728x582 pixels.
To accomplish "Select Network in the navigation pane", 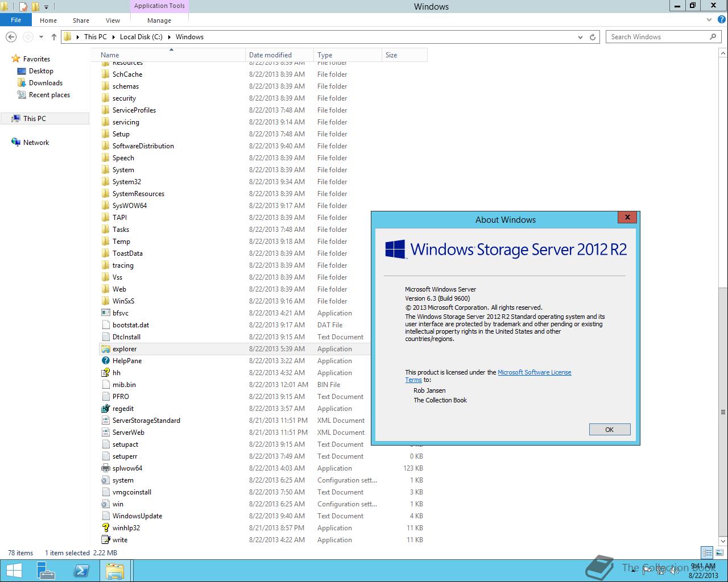I will pos(36,143).
